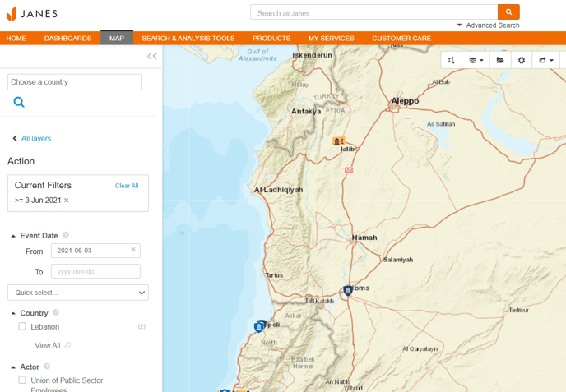The width and height of the screenshot is (566, 392).
Task: Collapse the Country section
Action: point(13,313)
